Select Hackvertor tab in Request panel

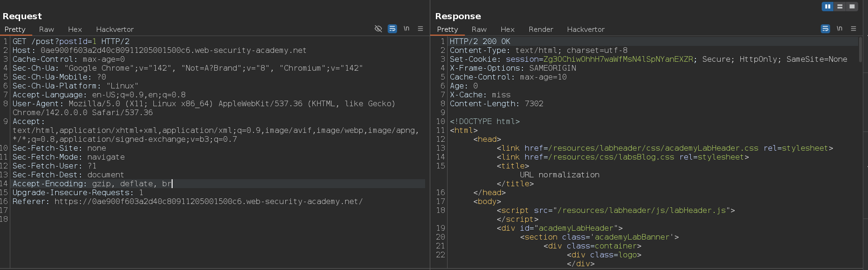point(115,29)
